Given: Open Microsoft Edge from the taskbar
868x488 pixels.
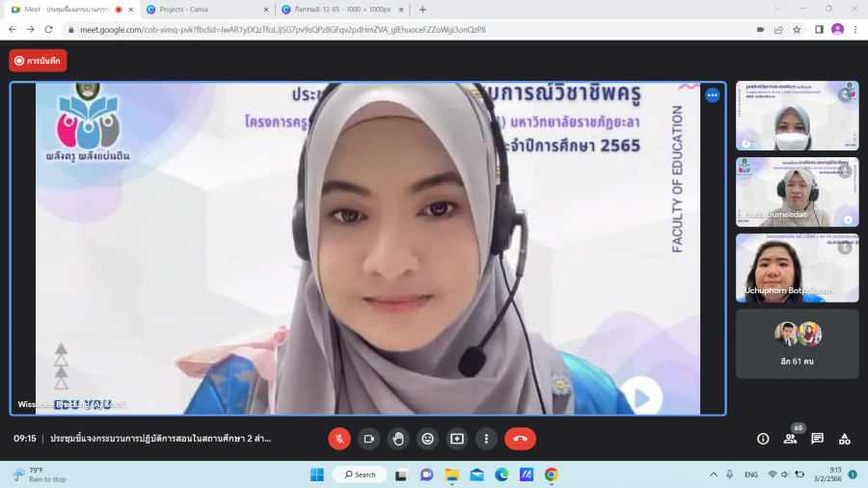Looking at the screenshot, I should [x=502, y=474].
